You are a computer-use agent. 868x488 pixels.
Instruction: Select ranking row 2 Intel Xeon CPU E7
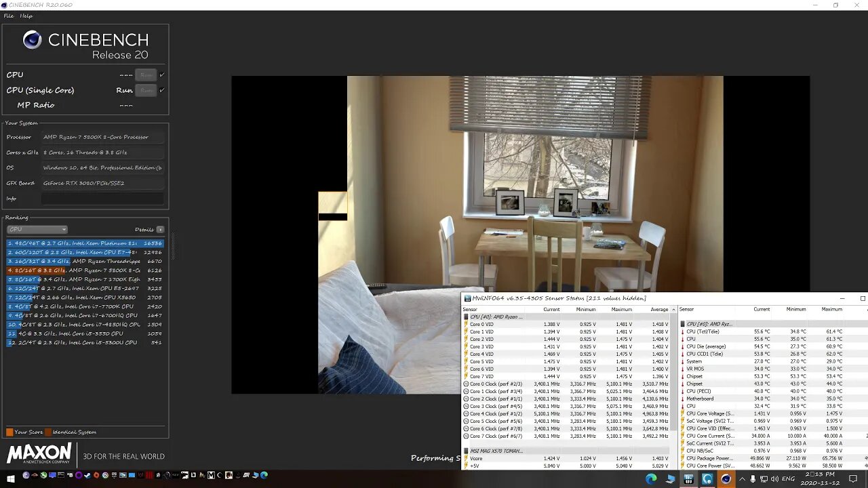85,252
